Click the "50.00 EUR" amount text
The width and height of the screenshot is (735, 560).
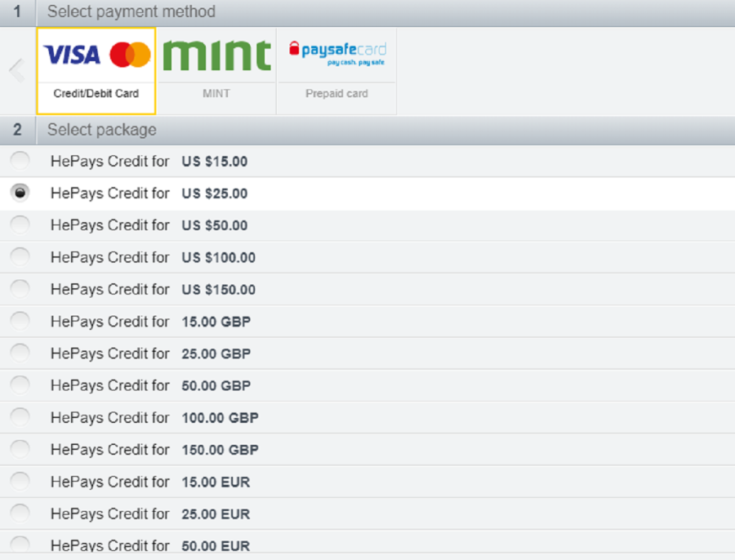tap(216, 545)
